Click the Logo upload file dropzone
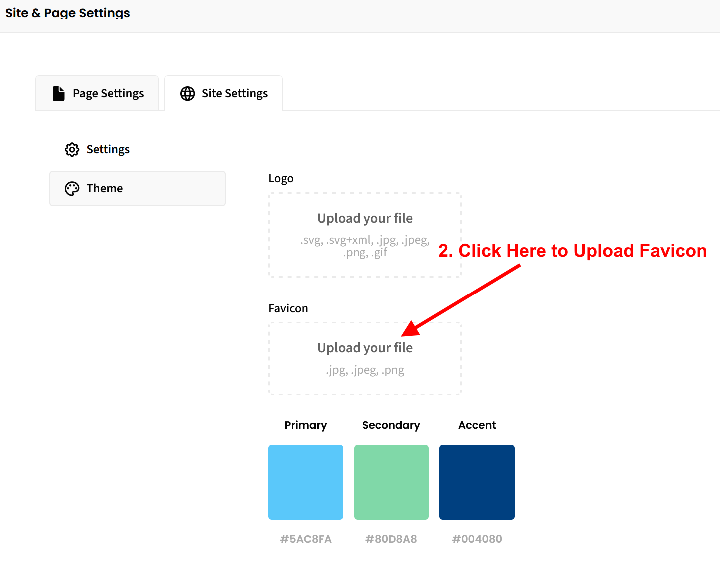The height and width of the screenshot is (588, 720). [x=364, y=235]
